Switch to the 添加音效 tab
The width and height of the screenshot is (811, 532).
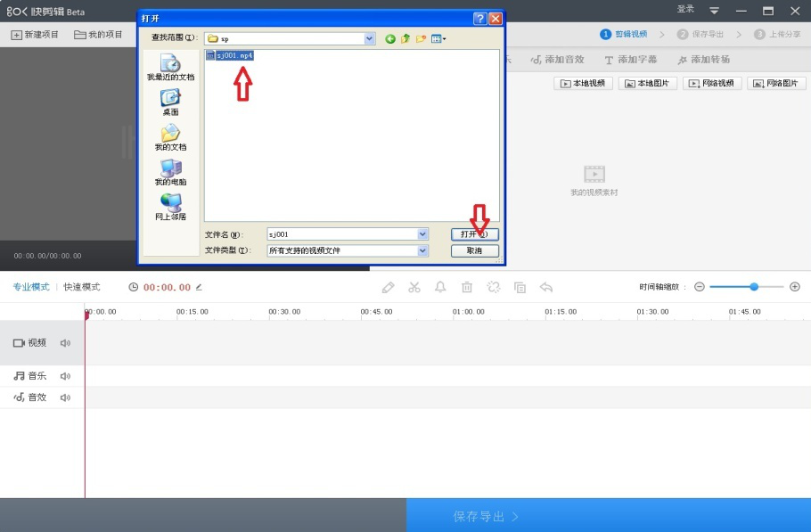pos(558,60)
